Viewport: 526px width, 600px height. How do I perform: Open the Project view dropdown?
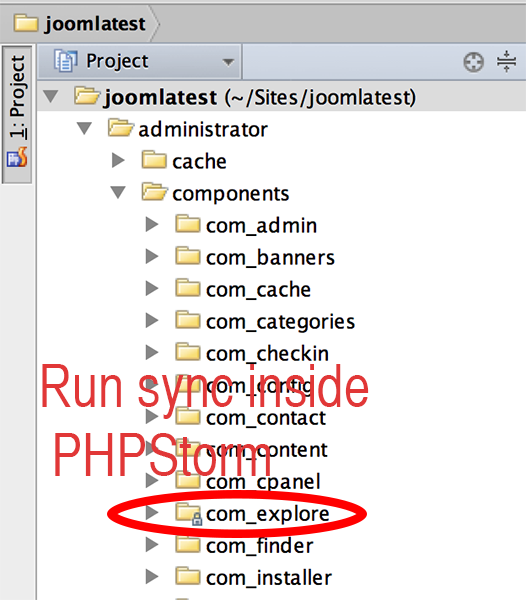pos(140,62)
